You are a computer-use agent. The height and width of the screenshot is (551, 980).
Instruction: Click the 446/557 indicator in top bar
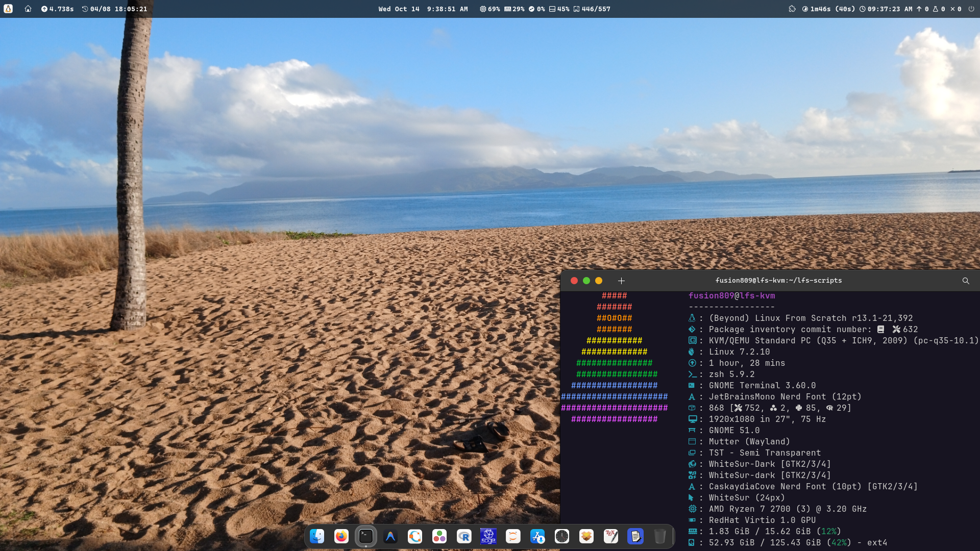[x=592, y=9]
